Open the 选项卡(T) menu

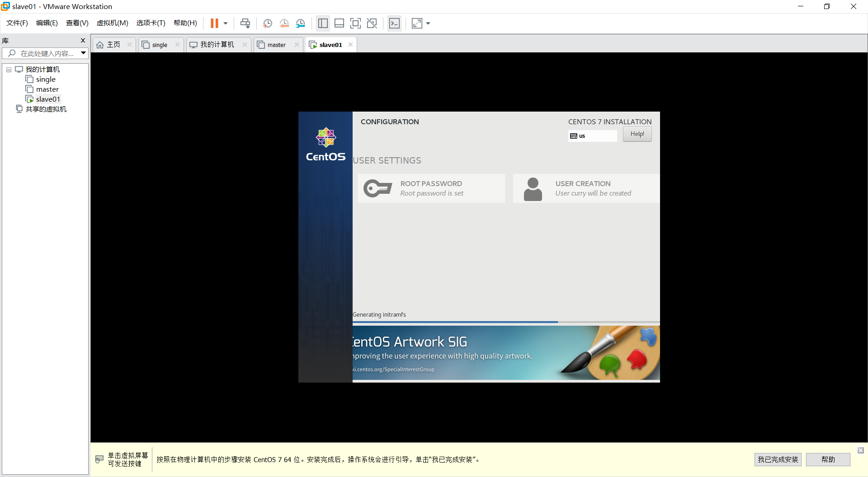click(151, 23)
